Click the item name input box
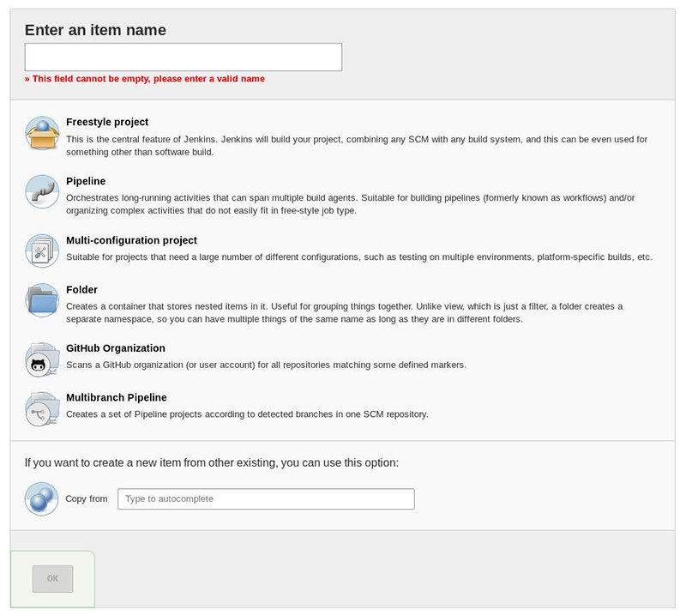Viewport: 686px width, 616px height. point(183,56)
